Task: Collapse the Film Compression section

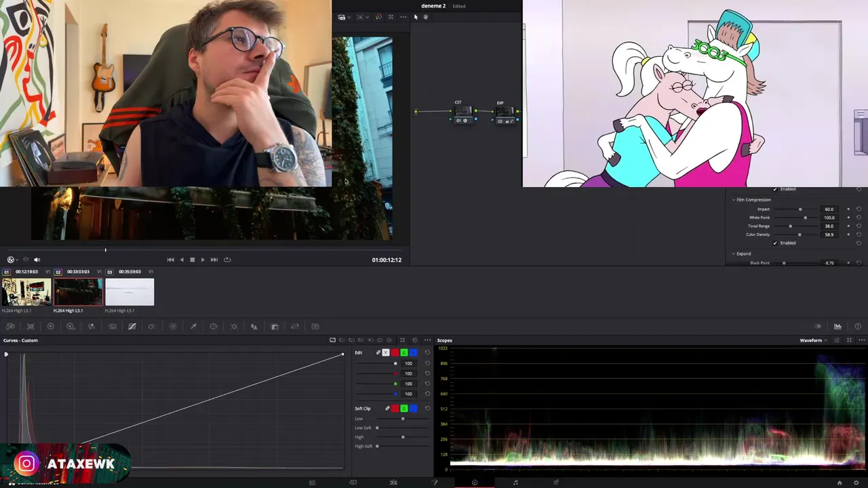Action: click(734, 200)
